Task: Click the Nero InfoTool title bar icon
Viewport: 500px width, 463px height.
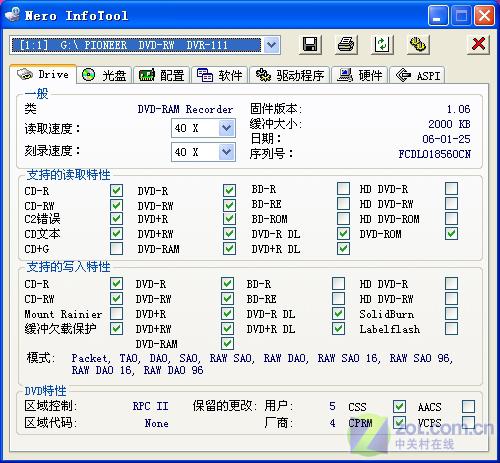Action: tap(13, 15)
